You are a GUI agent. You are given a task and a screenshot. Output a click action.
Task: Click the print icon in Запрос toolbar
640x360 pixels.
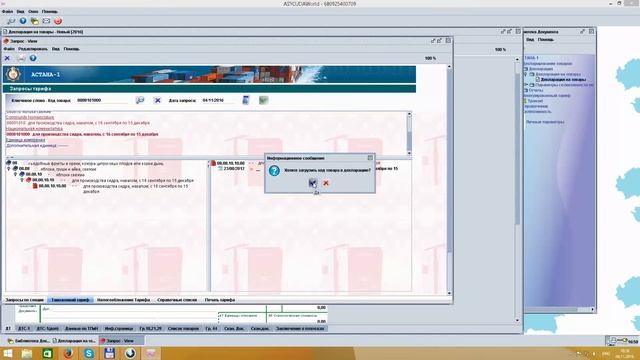click(21, 58)
